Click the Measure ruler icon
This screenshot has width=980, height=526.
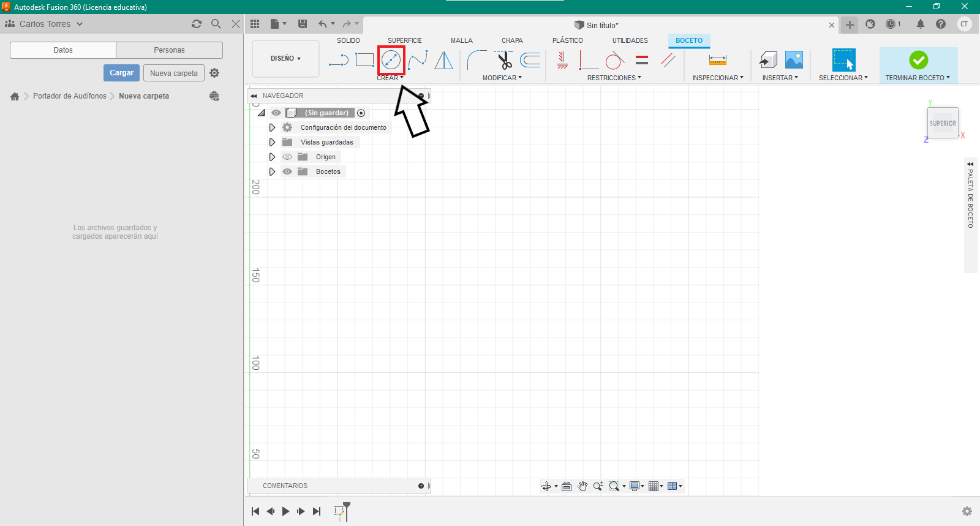717,60
